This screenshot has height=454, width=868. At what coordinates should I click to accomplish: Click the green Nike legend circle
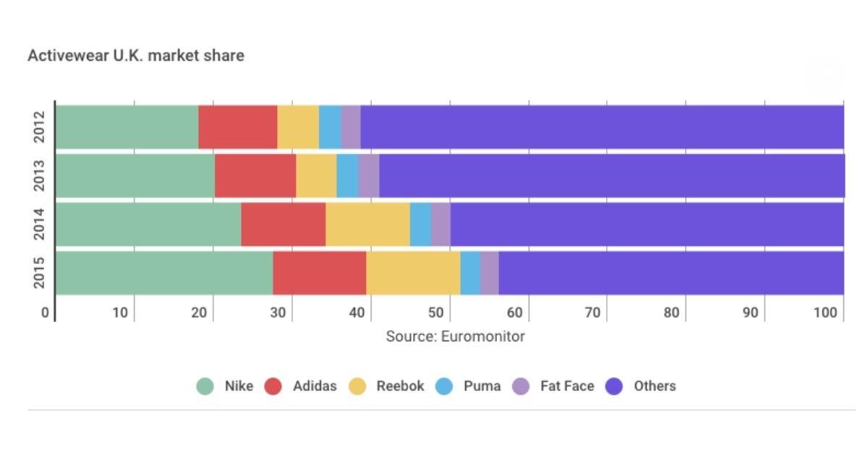tap(205, 386)
